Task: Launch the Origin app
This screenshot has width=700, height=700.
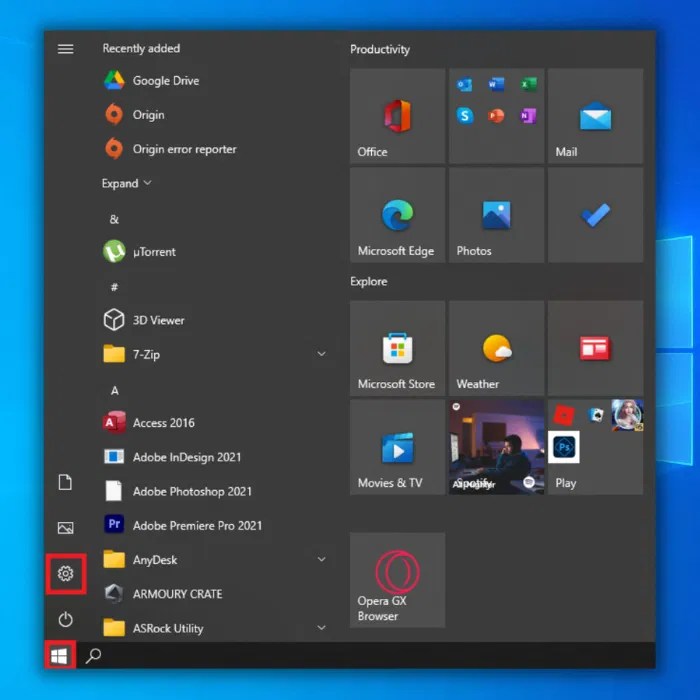Action: point(214,115)
